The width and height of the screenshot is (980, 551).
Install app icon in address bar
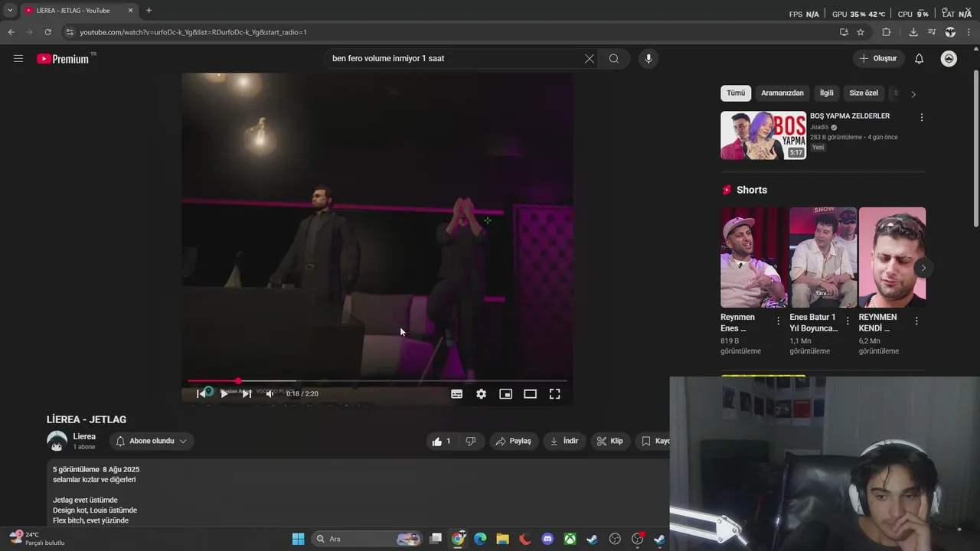coord(844,32)
